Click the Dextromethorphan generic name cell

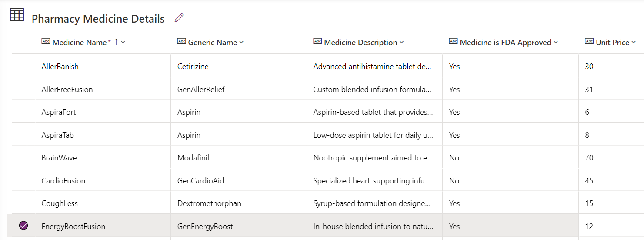(x=209, y=203)
